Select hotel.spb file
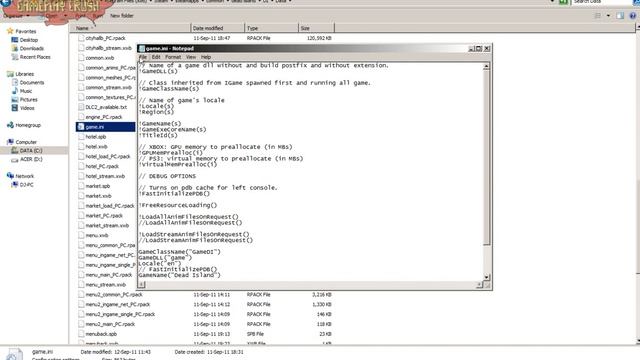The width and height of the screenshot is (640, 360). coord(96,137)
